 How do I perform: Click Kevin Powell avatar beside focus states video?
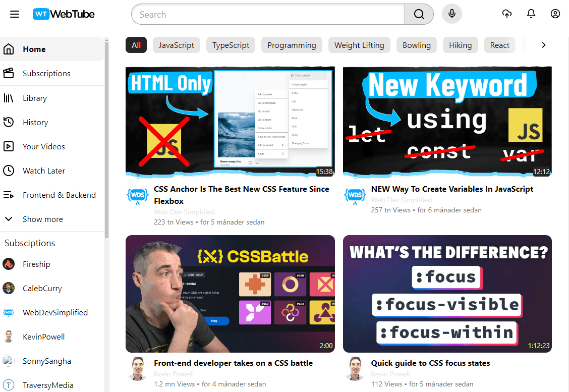click(355, 368)
